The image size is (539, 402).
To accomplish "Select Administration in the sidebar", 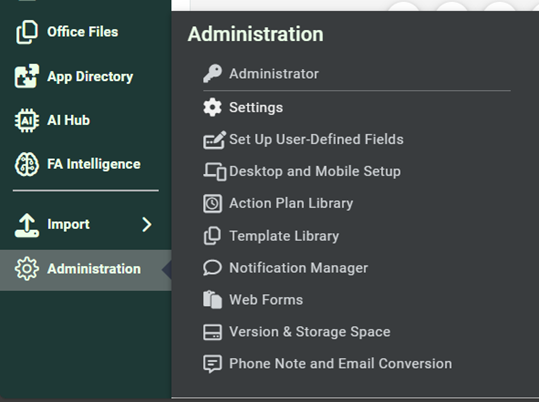I will tap(86, 270).
